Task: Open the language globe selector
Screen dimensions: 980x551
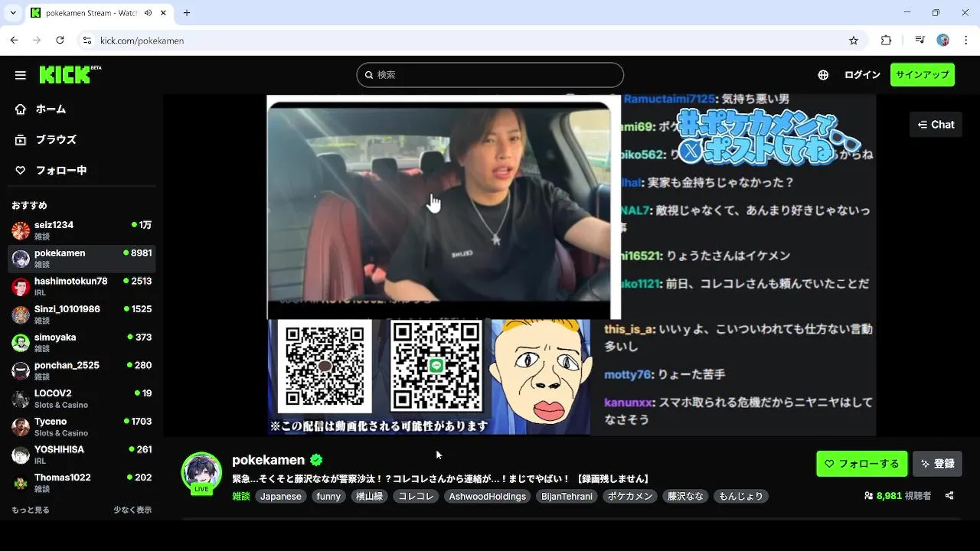Action: click(x=823, y=75)
